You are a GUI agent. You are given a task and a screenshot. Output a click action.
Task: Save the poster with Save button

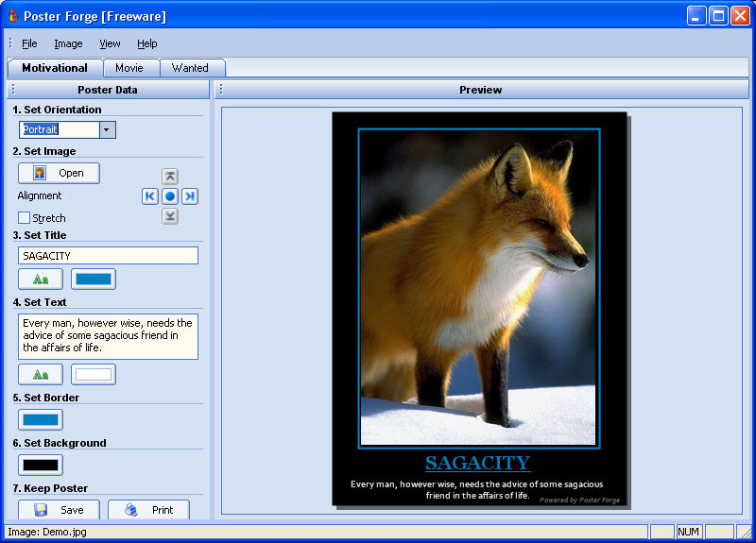point(59,510)
